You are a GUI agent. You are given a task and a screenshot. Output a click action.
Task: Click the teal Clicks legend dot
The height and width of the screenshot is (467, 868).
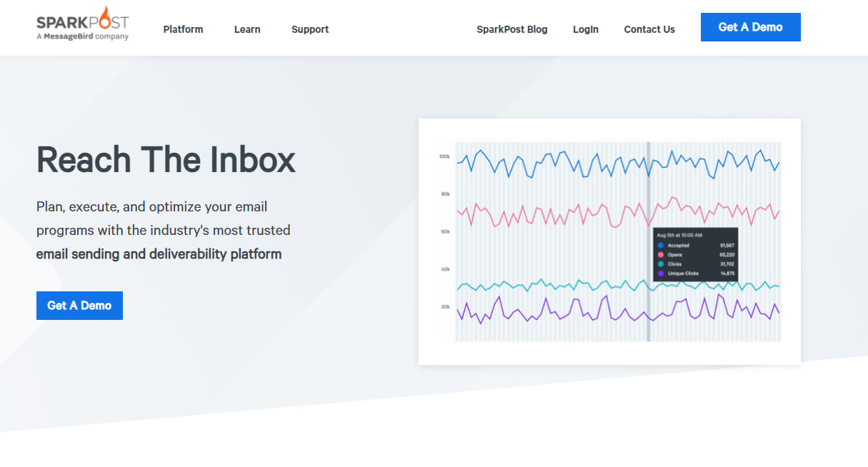[x=661, y=264]
